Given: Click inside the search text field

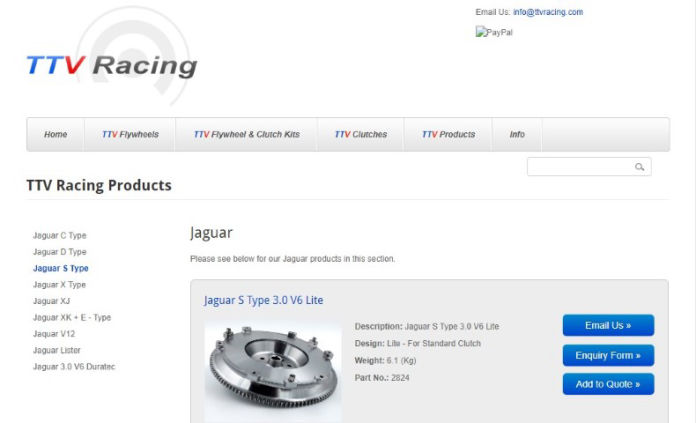Looking at the screenshot, I should (x=581, y=167).
